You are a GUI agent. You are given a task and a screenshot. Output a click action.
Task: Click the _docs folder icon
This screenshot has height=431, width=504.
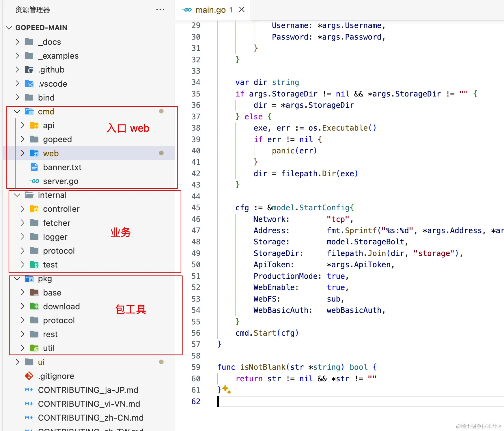29,42
